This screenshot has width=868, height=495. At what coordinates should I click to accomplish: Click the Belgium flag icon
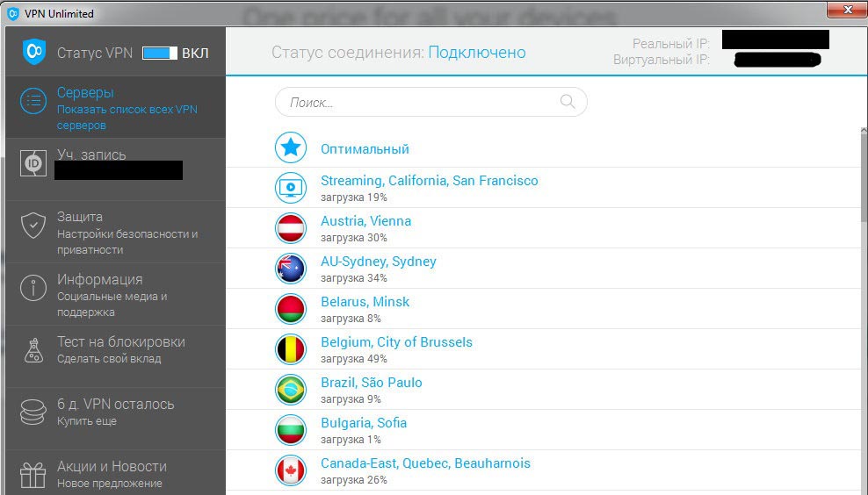(x=290, y=349)
